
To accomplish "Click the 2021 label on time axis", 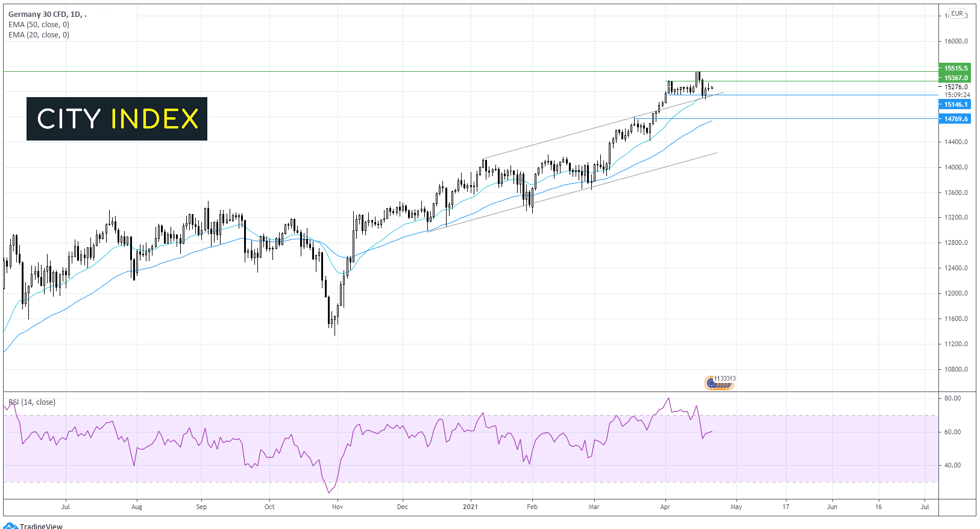I will coord(470,507).
